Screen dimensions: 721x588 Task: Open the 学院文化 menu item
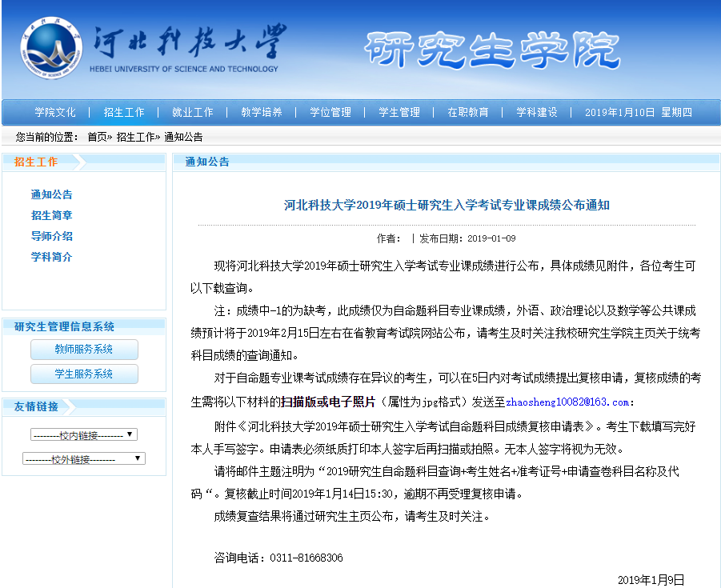(55, 112)
